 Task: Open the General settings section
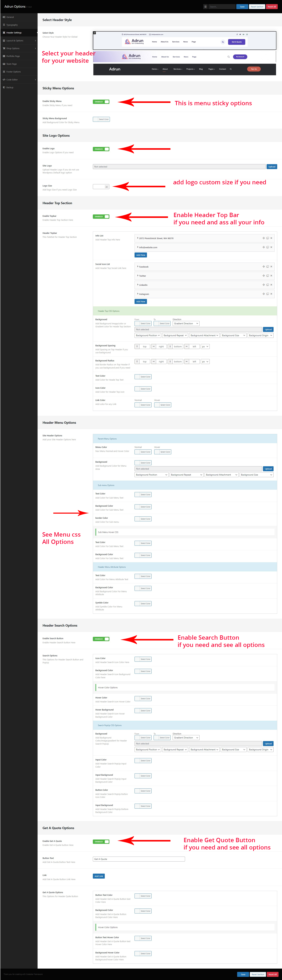[19, 17]
